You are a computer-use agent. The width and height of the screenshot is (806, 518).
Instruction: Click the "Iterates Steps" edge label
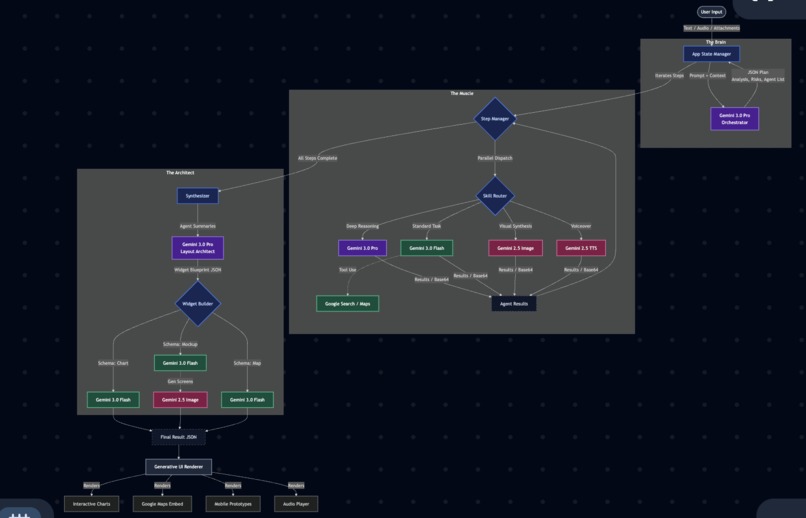[x=669, y=76]
